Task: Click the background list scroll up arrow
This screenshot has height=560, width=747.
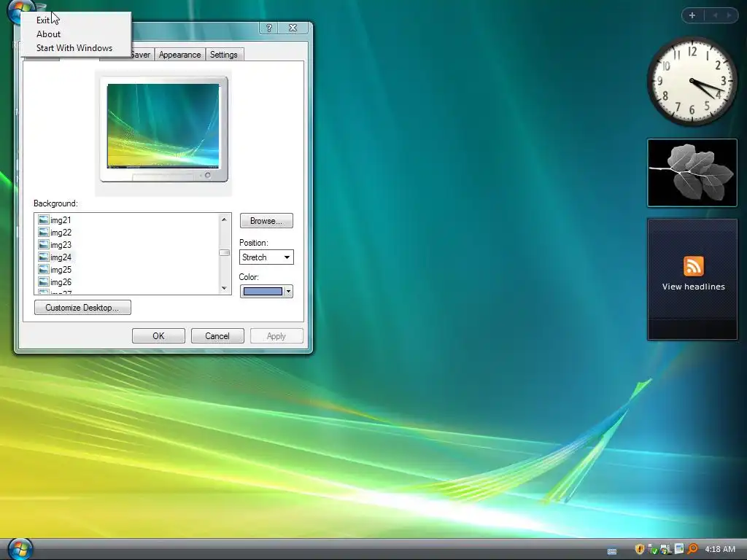Action: coord(224,219)
